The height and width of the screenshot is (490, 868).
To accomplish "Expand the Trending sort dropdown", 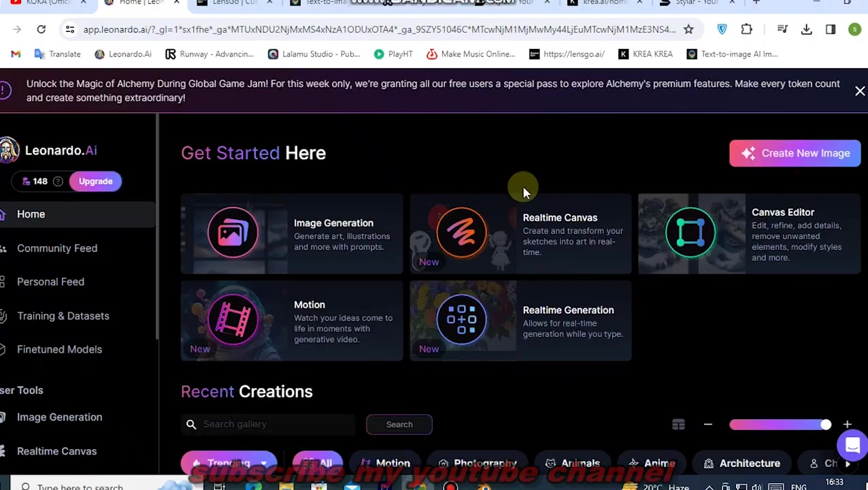I will [x=229, y=463].
